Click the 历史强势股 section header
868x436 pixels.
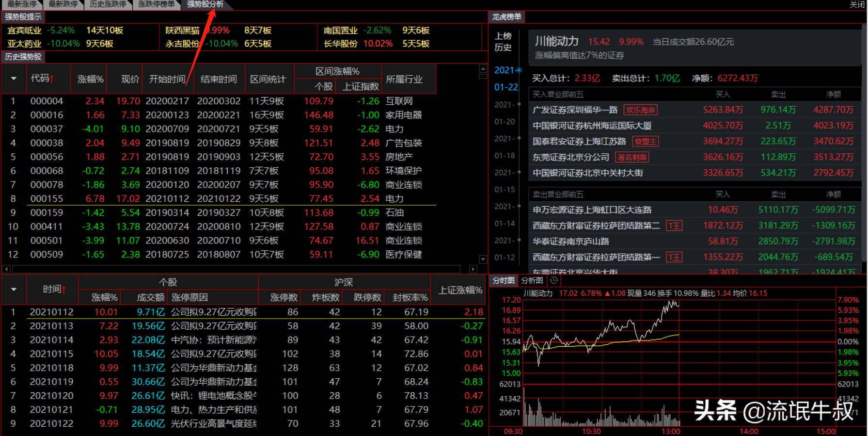click(x=23, y=57)
